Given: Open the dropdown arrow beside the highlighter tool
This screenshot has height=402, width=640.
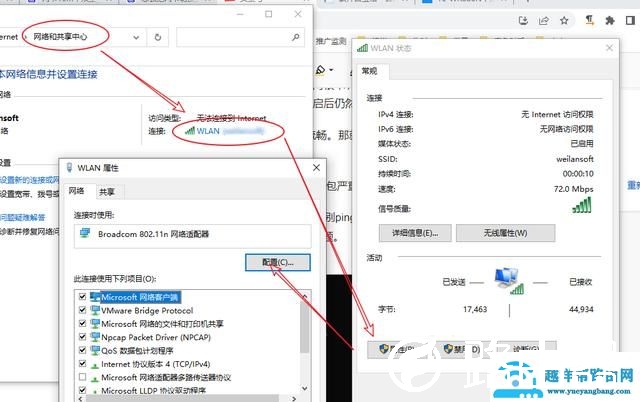Looking at the screenshot, I should [331, 70].
